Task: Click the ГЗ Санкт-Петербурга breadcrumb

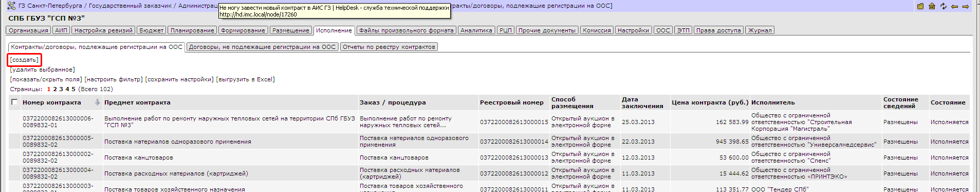Action: [50, 6]
